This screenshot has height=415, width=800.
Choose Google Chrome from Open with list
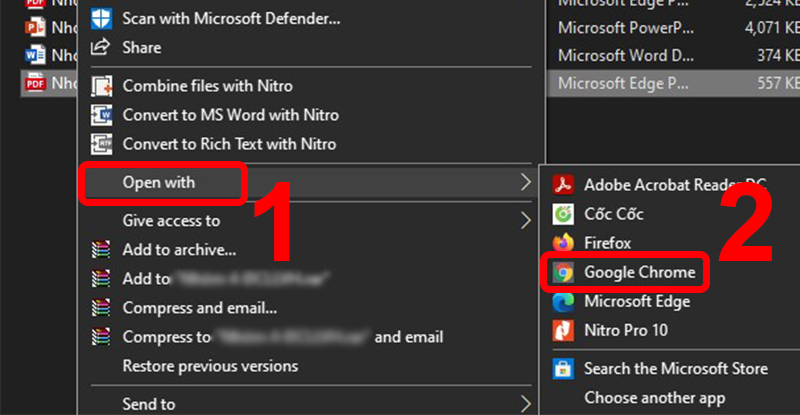click(x=640, y=272)
